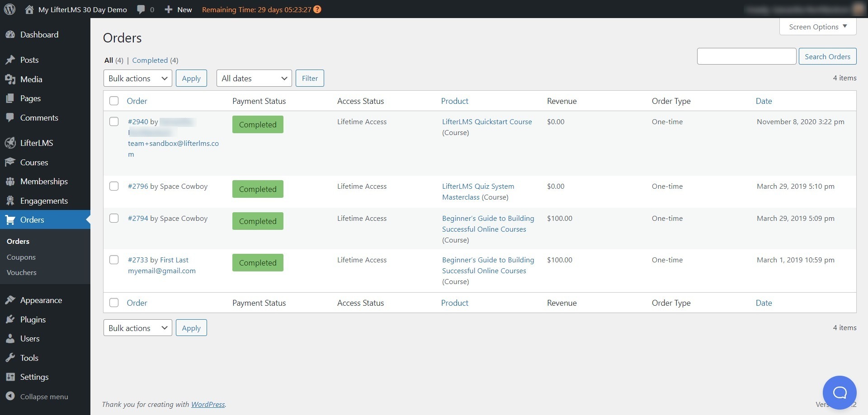
Task: Sort by Product column header
Action: 454,101
